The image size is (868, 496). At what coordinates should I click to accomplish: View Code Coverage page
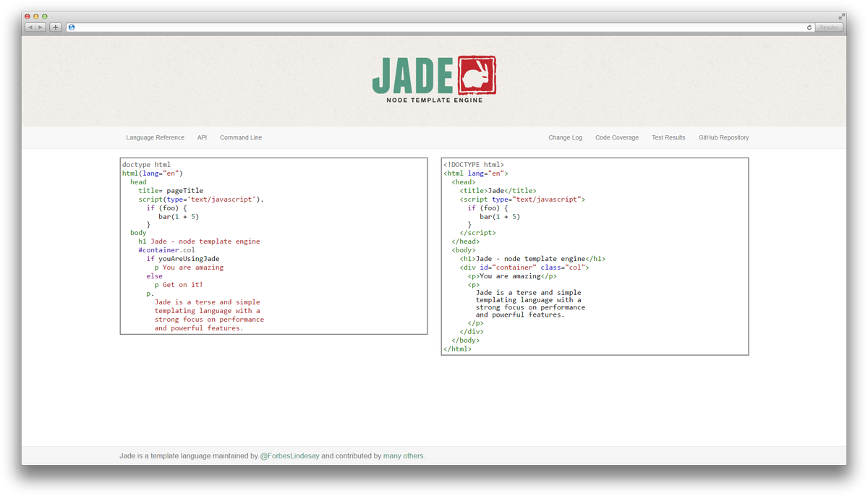click(617, 137)
